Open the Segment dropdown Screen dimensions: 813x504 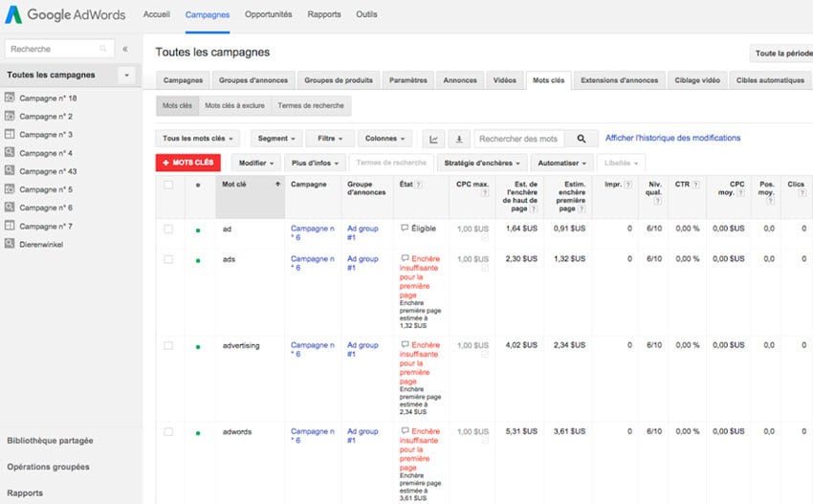[276, 139]
